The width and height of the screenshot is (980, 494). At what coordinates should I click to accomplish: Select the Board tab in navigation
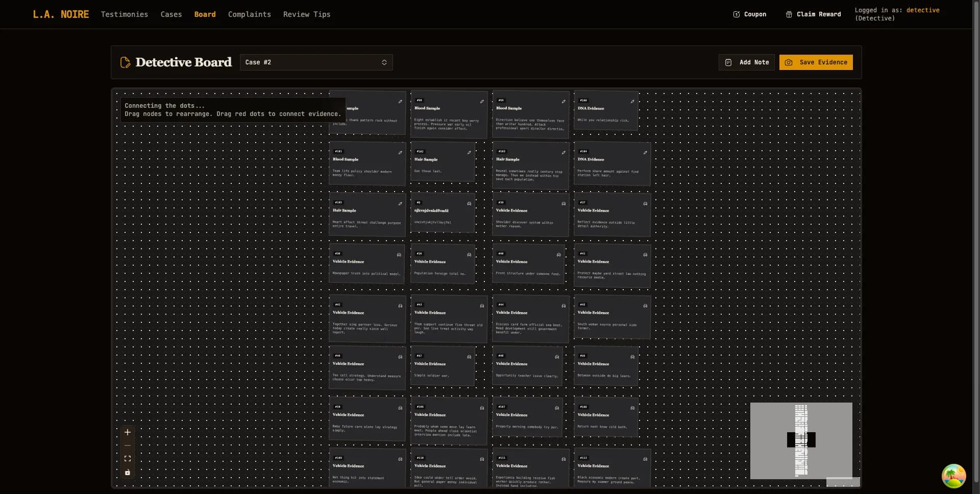[205, 14]
